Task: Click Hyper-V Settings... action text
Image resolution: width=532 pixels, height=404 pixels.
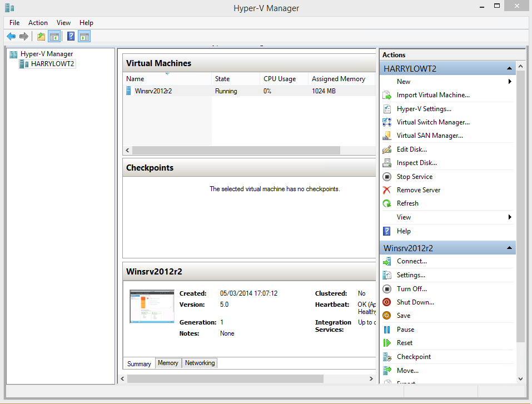Action: click(424, 109)
